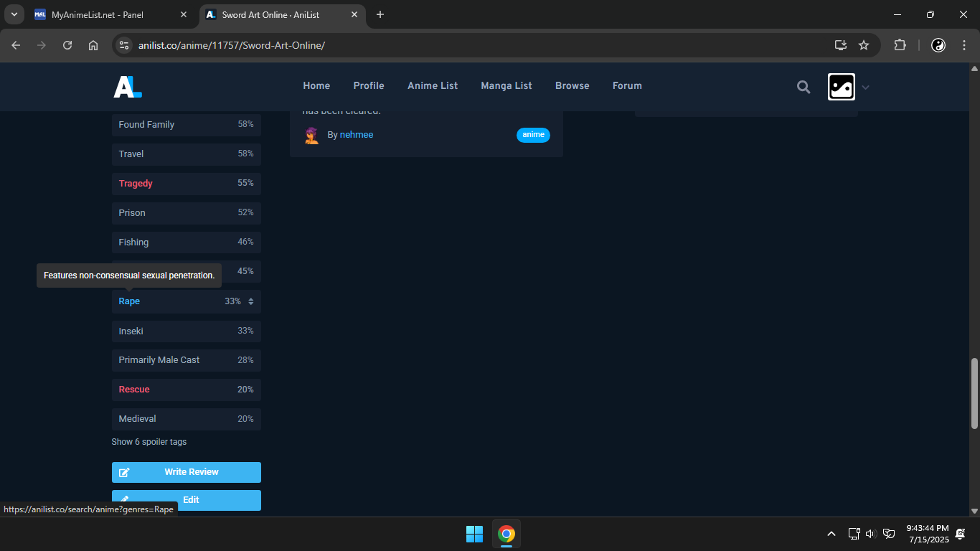Switch to the MyAnimeList.net Panel tab
980x551 pixels.
(111, 14)
